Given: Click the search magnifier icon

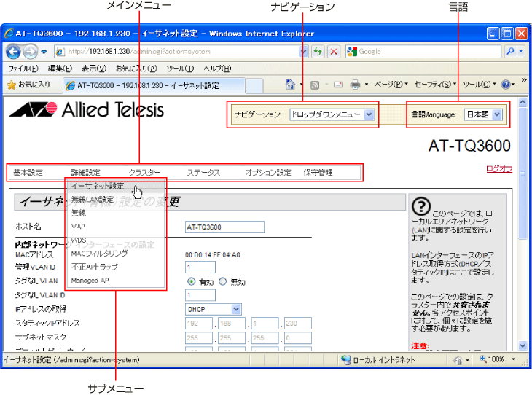Looking at the screenshot, I should (510, 52).
